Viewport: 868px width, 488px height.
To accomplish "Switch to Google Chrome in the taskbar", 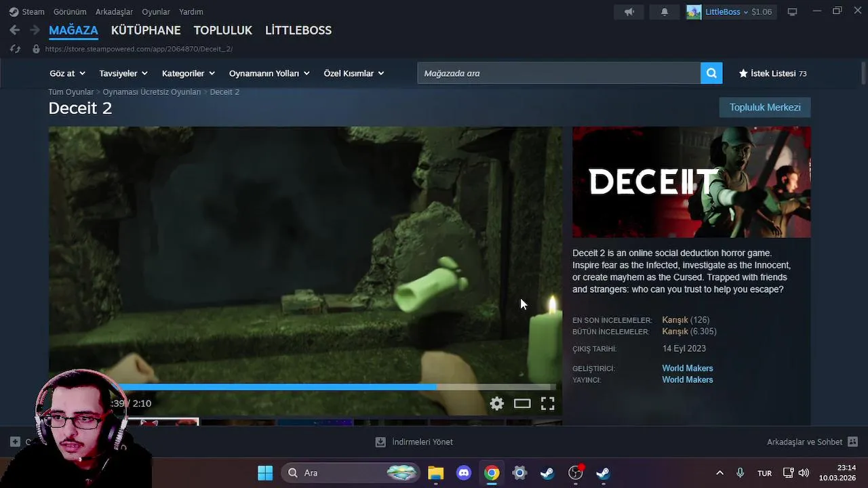I will pyautogui.click(x=492, y=472).
